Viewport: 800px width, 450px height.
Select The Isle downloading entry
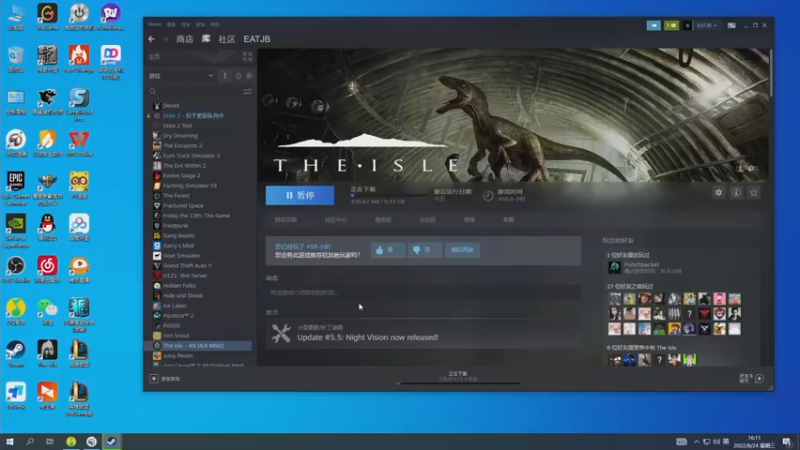[199, 345]
